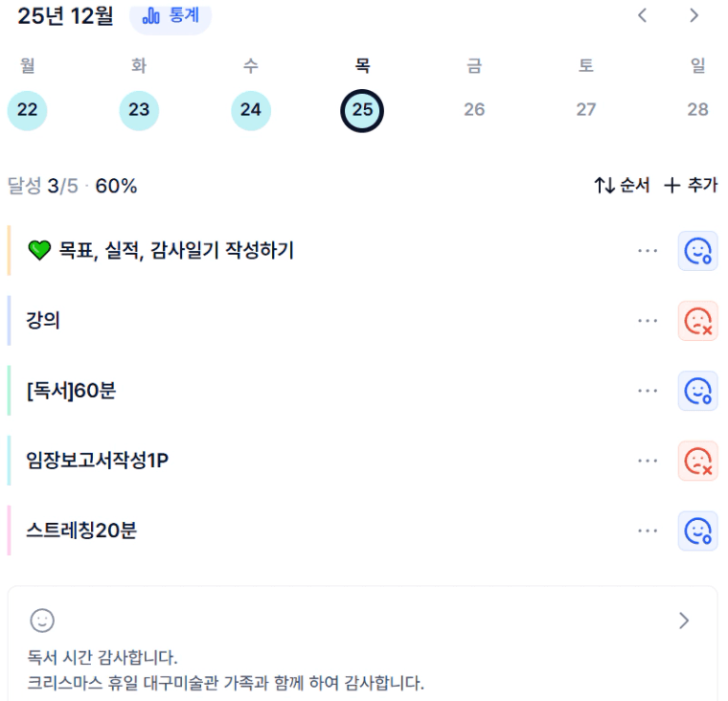This screenshot has height=701, width=728.
Task: Toggle the red failed face for 강의
Action: (x=697, y=321)
